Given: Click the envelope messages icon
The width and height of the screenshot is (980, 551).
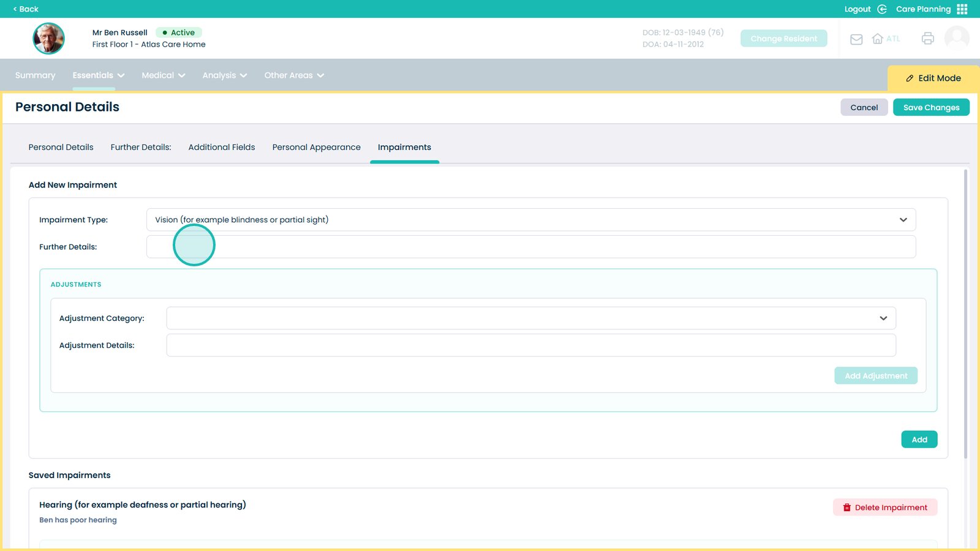Looking at the screenshot, I should (x=856, y=39).
